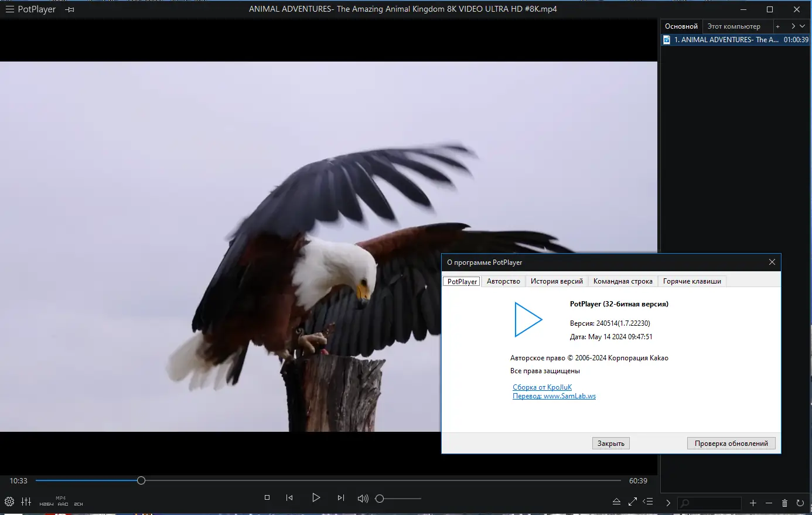Switch to the История версий tab
The width and height of the screenshot is (812, 515).
pos(557,281)
